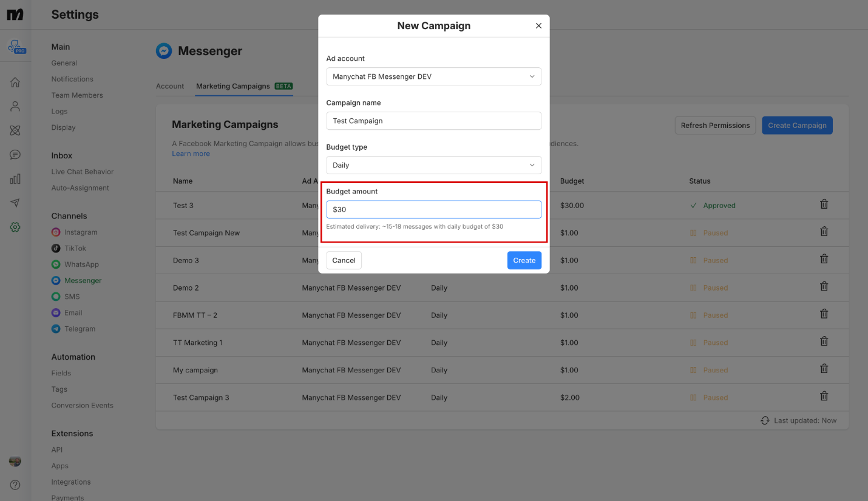View analytics via bar chart icon
868x501 pixels.
click(15, 179)
